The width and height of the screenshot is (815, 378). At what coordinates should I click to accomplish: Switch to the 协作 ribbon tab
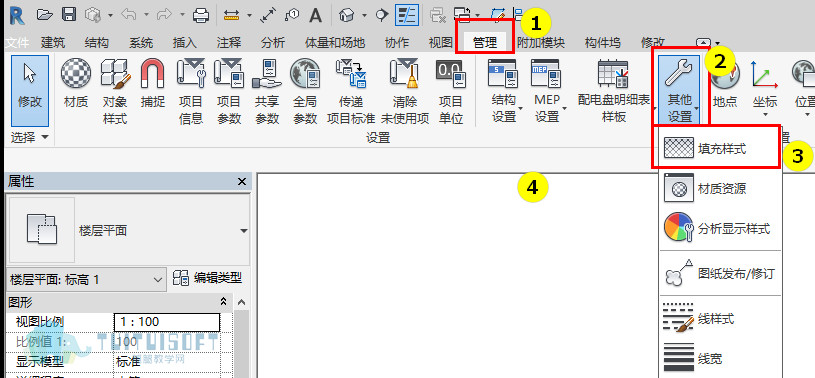click(397, 43)
